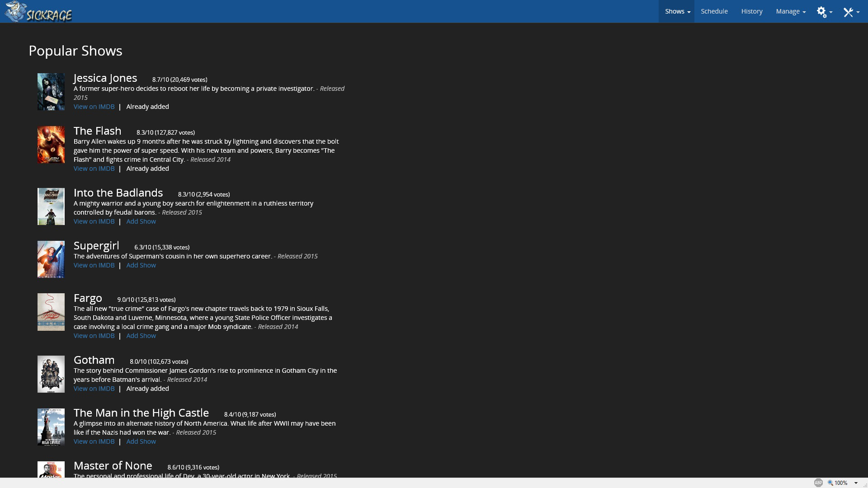Image resolution: width=868 pixels, height=488 pixels.
Task: Open the zoom level dropdown arrow
Action: click(856, 483)
